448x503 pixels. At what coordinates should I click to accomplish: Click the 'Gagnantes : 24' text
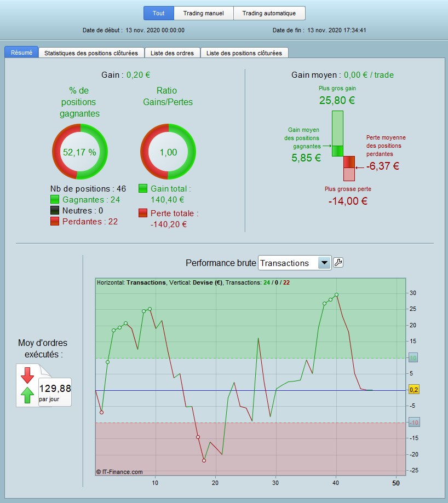(x=91, y=200)
